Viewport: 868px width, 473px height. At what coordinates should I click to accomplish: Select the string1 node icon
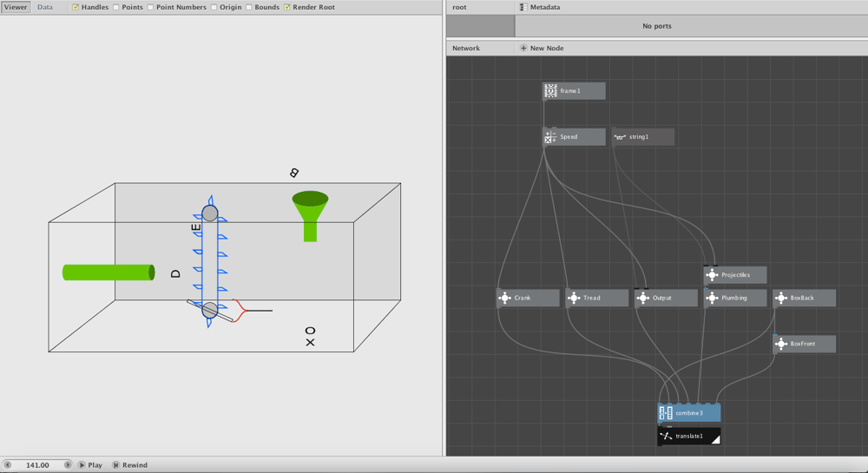pyautogui.click(x=620, y=136)
